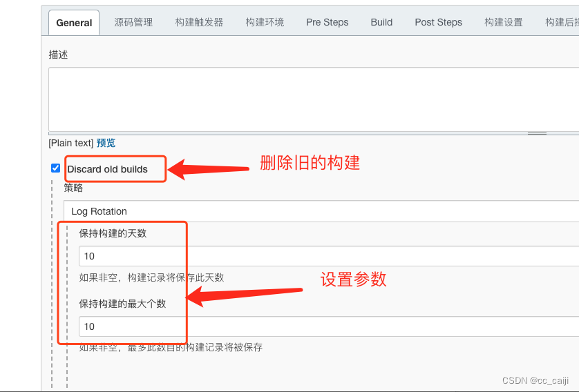Click the 保持构建的最大个数 input field
This screenshot has width=579, height=392.
pyautogui.click(x=329, y=326)
